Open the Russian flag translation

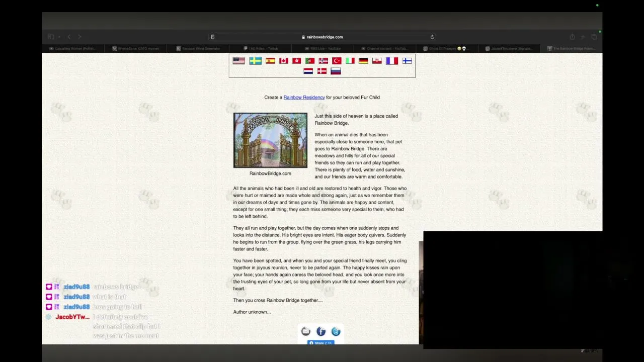[336, 71]
